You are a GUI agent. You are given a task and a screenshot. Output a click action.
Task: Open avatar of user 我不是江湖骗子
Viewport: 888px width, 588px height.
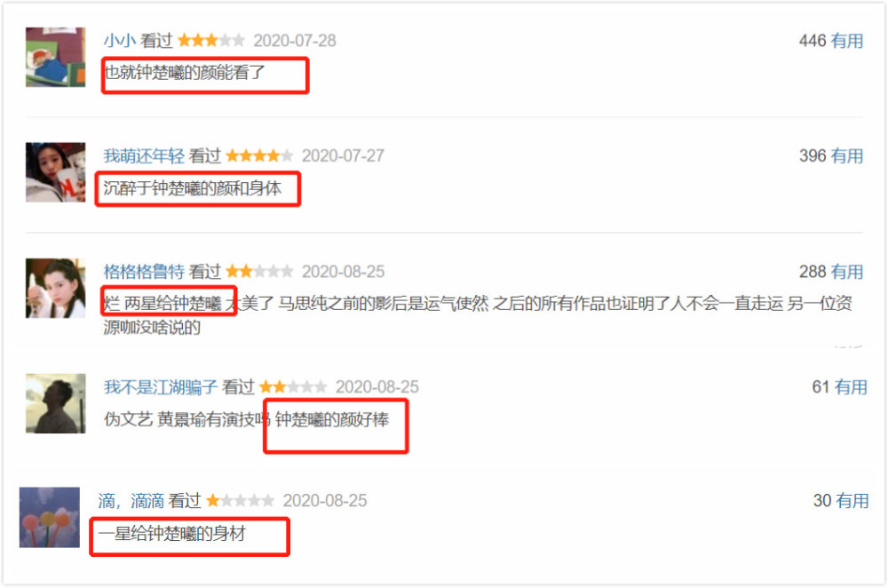click(55, 403)
